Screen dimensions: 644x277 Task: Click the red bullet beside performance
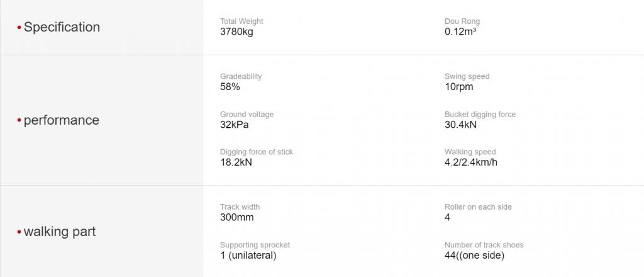[19, 120]
